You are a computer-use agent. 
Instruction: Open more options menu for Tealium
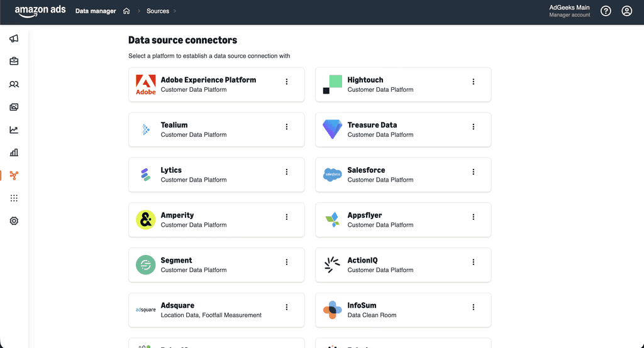287,127
